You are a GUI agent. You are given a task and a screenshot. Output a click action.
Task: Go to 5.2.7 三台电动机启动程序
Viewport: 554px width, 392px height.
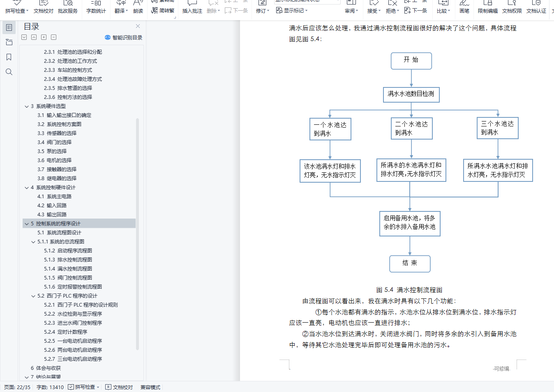(x=73, y=359)
